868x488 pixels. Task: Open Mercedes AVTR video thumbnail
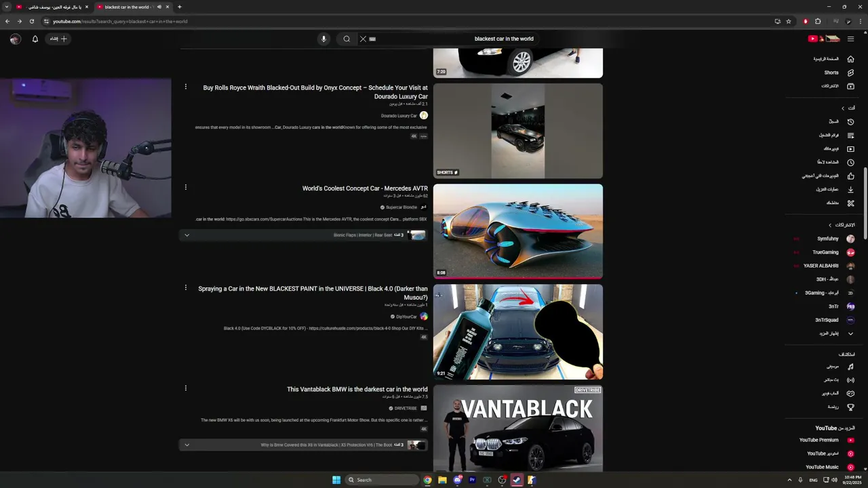click(x=518, y=231)
